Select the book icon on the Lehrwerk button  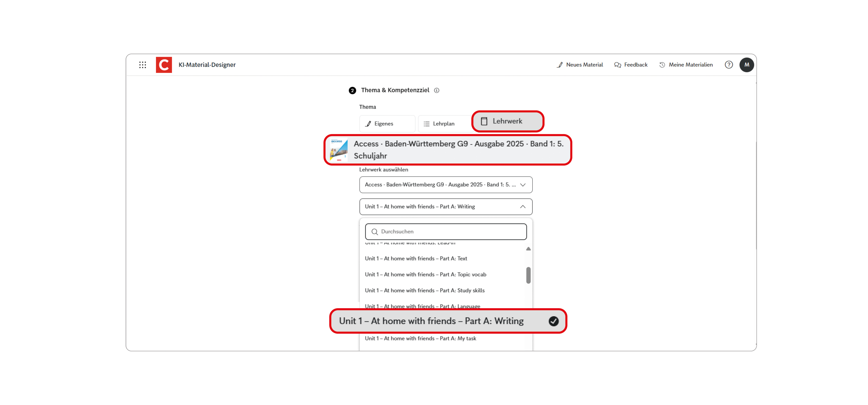pyautogui.click(x=484, y=121)
